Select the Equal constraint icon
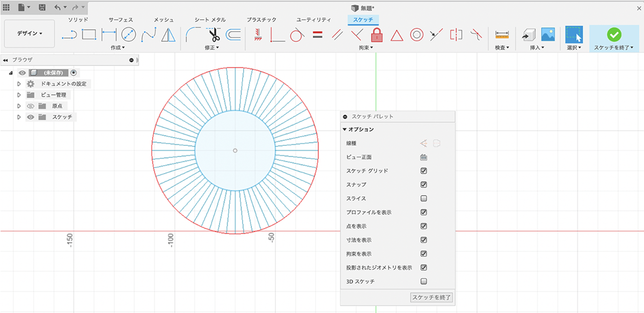The height and width of the screenshot is (313, 644). click(x=317, y=35)
